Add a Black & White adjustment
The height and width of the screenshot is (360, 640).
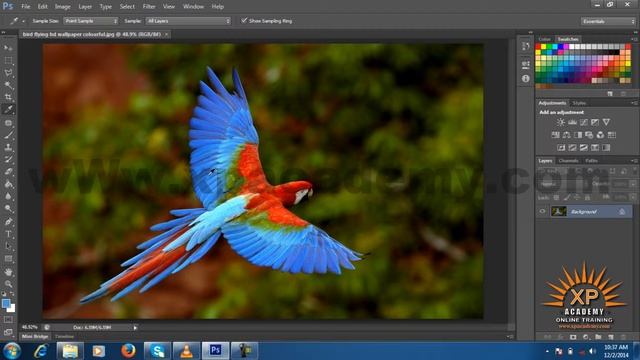point(578,135)
